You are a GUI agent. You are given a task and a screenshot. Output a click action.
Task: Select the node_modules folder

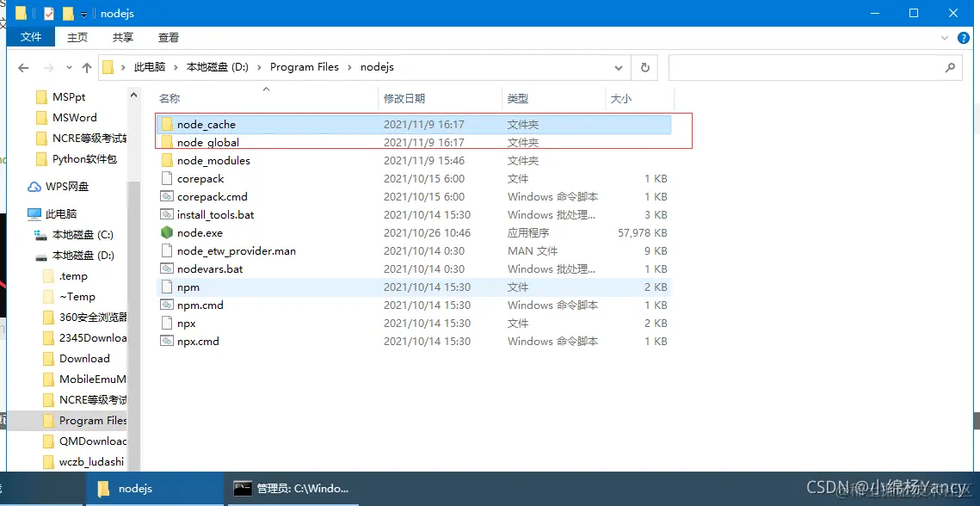coord(413,161)
